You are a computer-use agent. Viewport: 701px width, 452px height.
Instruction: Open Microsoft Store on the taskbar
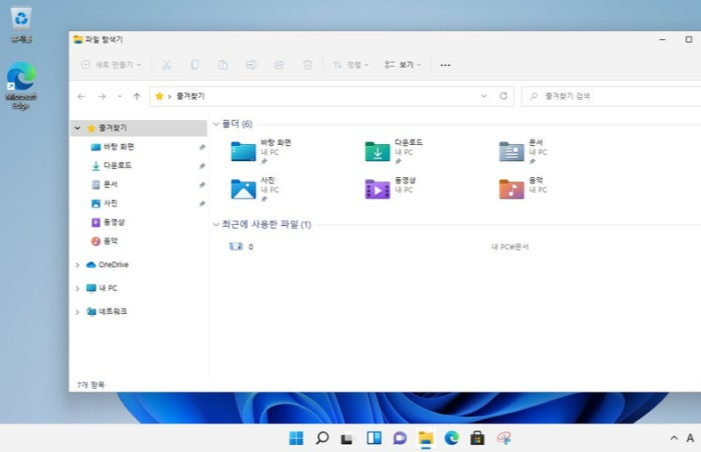(x=477, y=438)
